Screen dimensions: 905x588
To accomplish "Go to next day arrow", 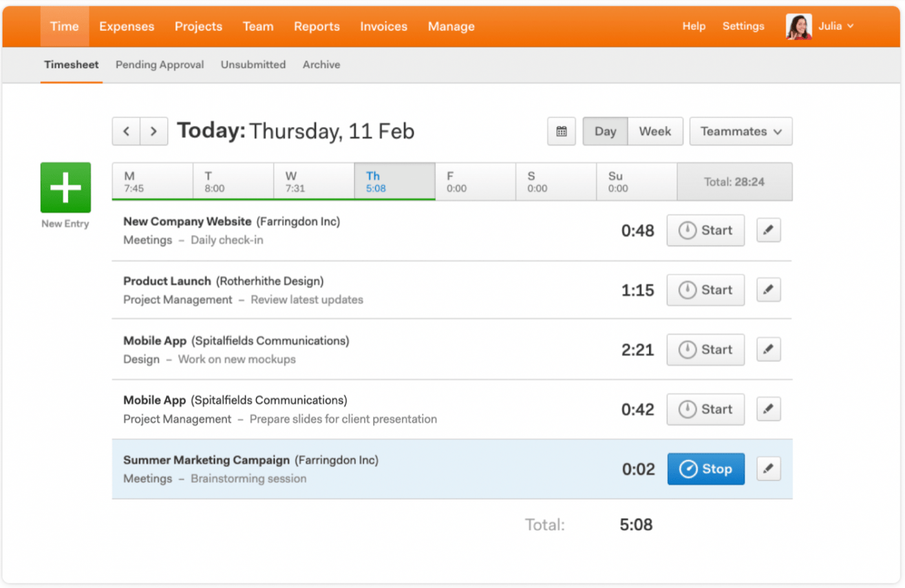I will tap(154, 131).
